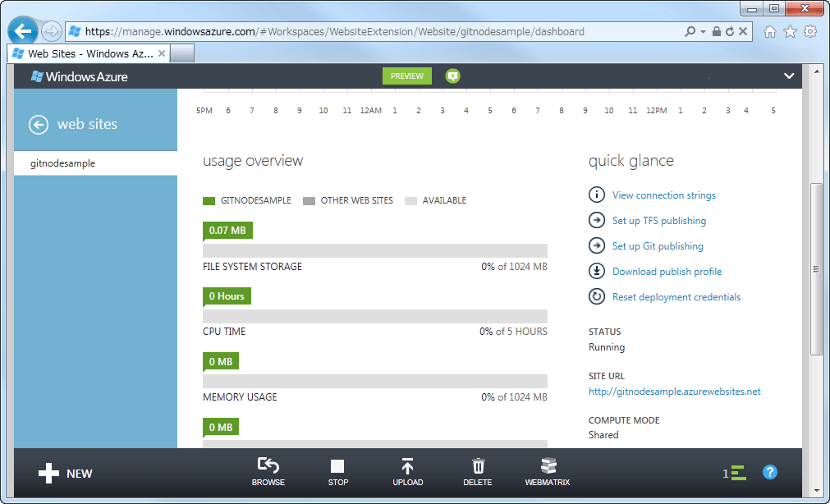This screenshot has width=830, height=504.
Task: Click the 0% of 5 HOURS label
Action: pos(513,332)
